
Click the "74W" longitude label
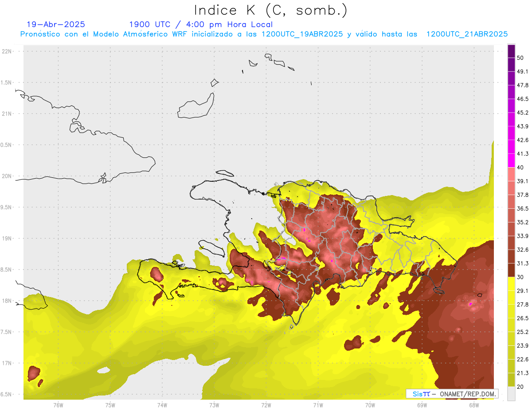(x=162, y=405)
